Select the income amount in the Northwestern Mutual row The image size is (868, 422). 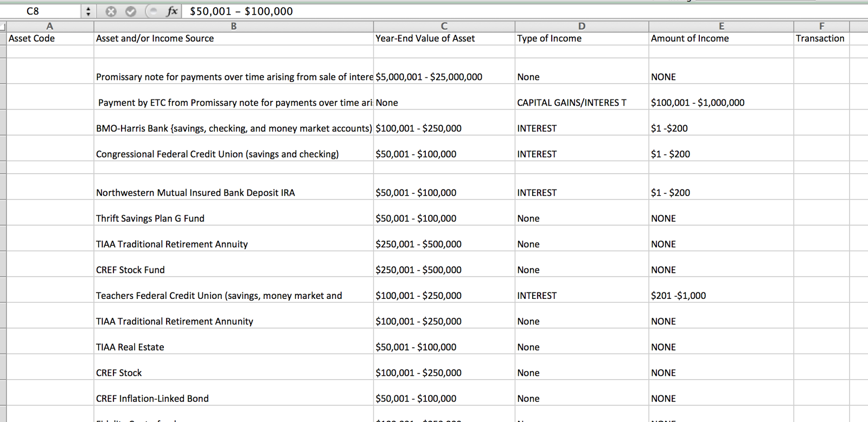pyautogui.click(x=722, y=187)
